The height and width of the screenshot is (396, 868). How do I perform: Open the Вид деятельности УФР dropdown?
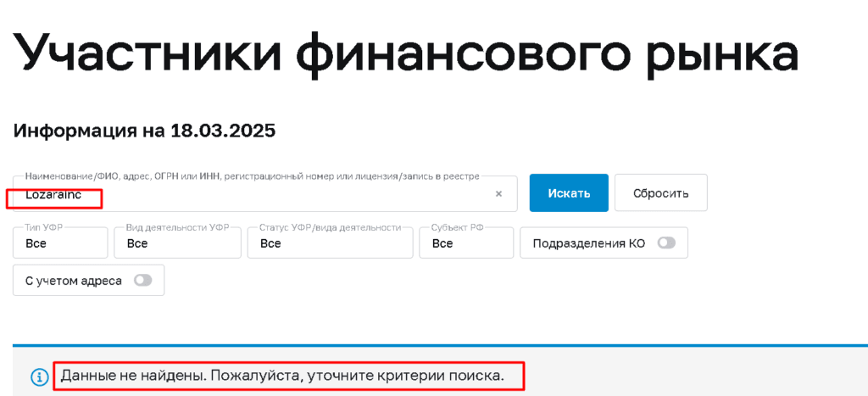178,243
